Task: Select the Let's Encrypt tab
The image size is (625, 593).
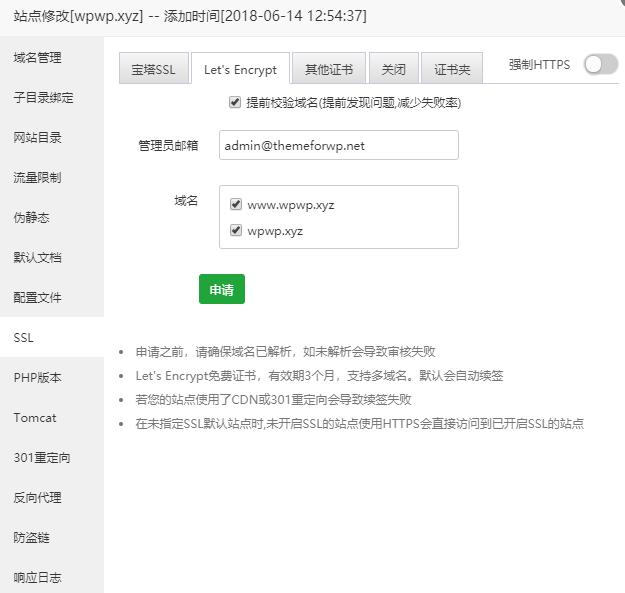Action: click(x=240, y=69)
